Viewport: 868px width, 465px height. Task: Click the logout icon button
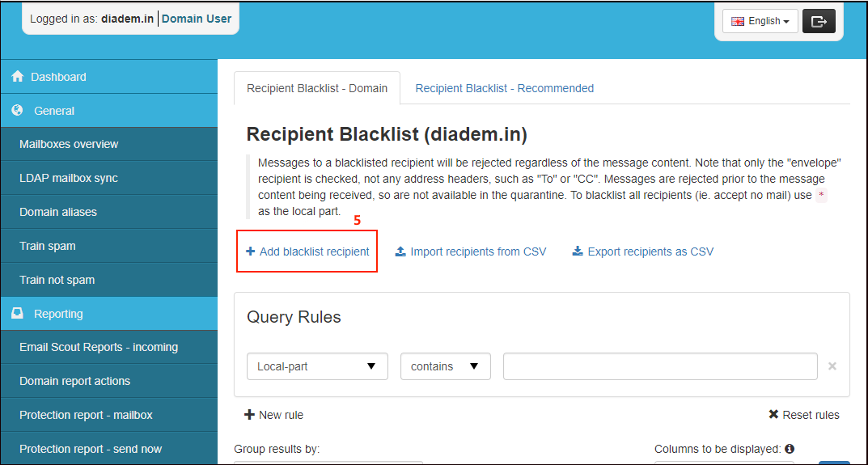click(x=818, y=22)
